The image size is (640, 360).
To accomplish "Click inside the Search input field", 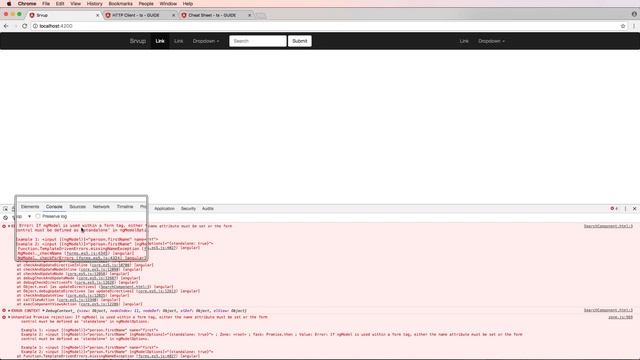I will coord(258,41).
